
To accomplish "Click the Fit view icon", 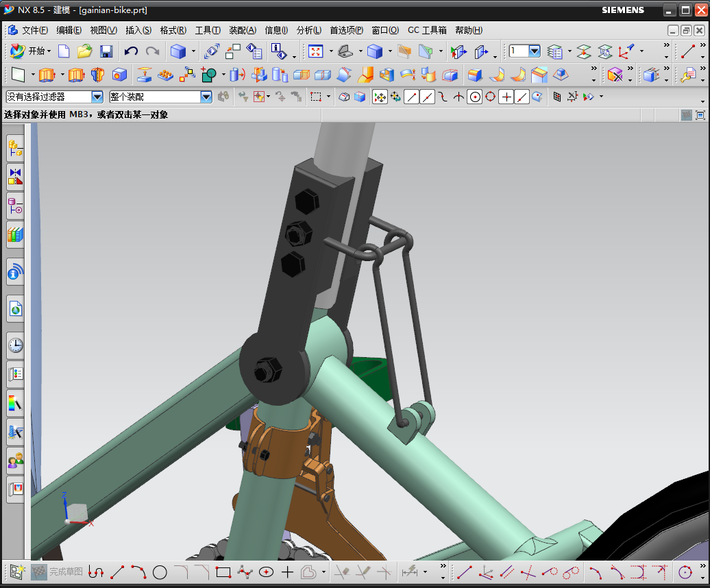I will click(316, 51).
